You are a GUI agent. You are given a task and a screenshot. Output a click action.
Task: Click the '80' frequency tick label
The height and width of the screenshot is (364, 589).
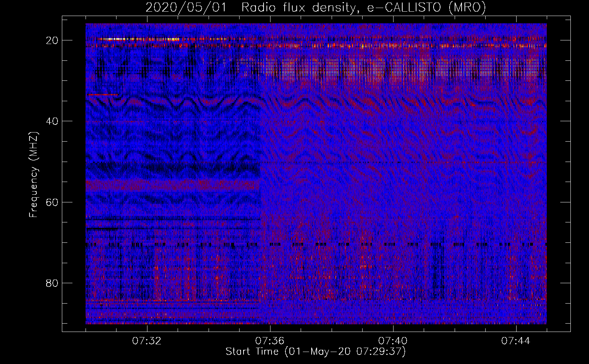coord(52,283)
